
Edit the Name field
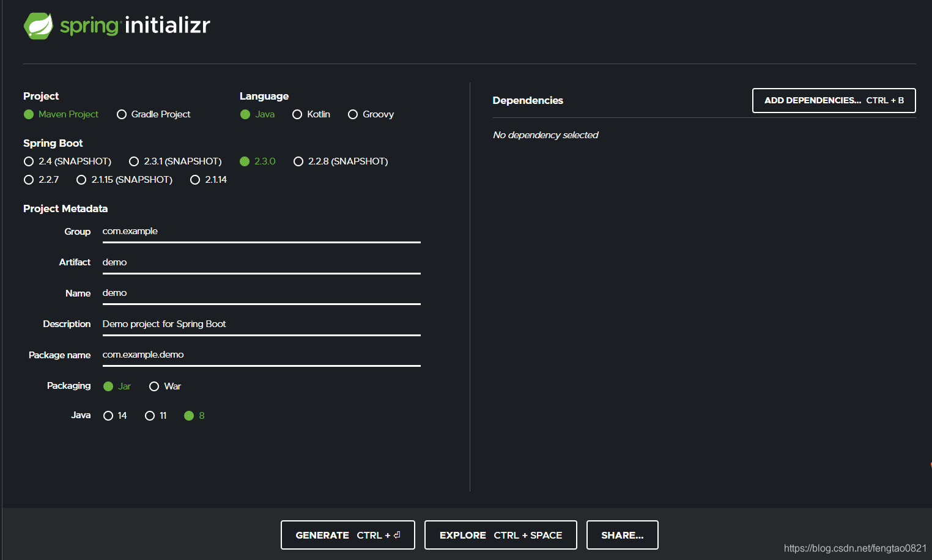coord(261,293)
